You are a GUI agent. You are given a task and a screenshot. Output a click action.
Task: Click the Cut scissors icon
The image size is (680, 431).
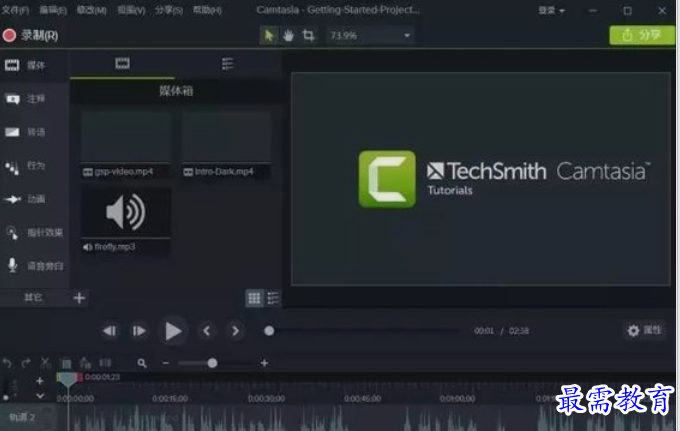tap(45, 363)
